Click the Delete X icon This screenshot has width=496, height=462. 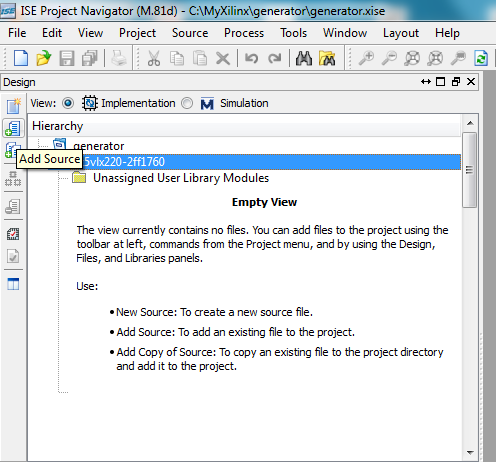tap(223, 59)
